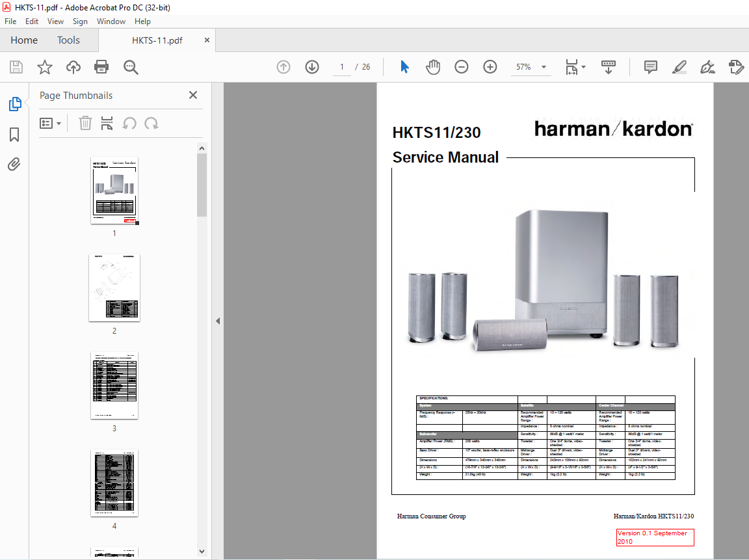Click the 'Harman/Kardon HKTS11/230' footer text
The image size is (749, 560).
(653, 516)
